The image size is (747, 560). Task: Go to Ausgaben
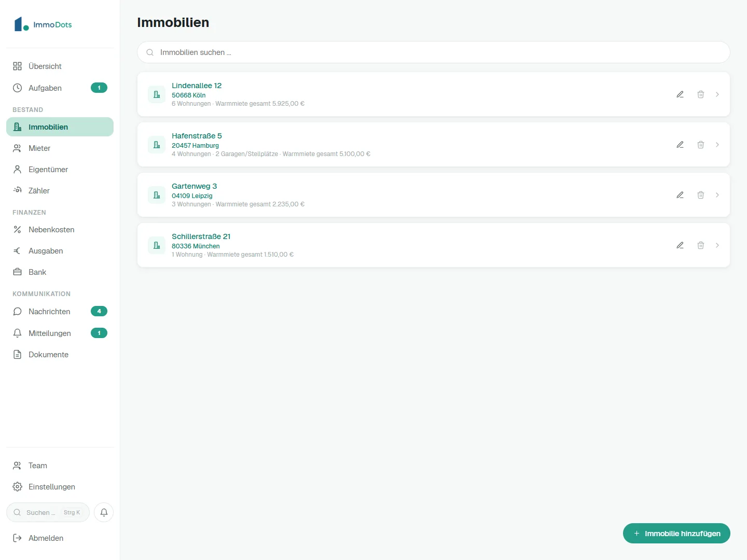(60, 251)
